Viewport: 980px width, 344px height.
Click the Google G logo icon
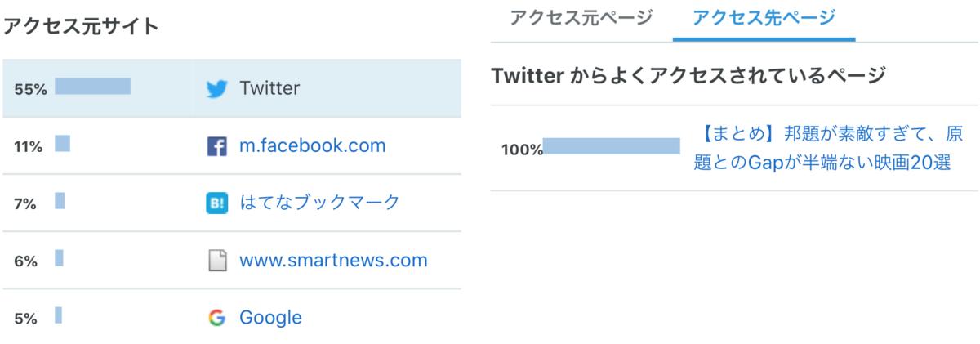coord(216,318)
